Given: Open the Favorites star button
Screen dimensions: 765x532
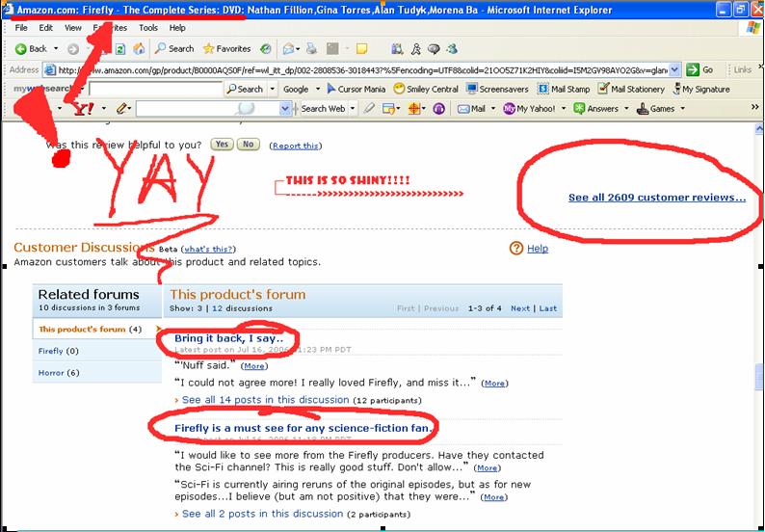Looking at the screenshot, I should tap(226, 49).
